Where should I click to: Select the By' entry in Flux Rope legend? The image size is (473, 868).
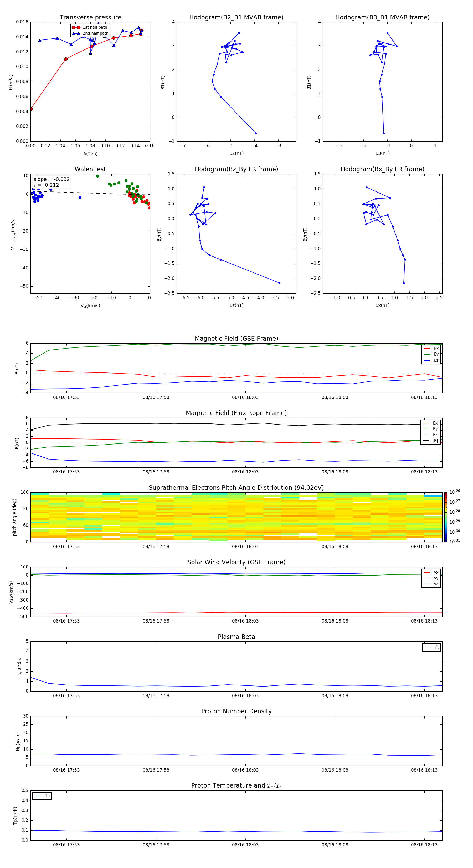[431, 429]
